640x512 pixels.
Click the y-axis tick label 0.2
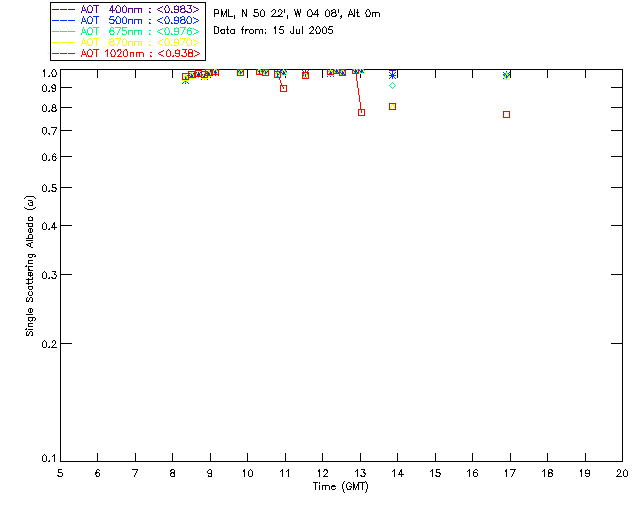click(x=49, y=344)
